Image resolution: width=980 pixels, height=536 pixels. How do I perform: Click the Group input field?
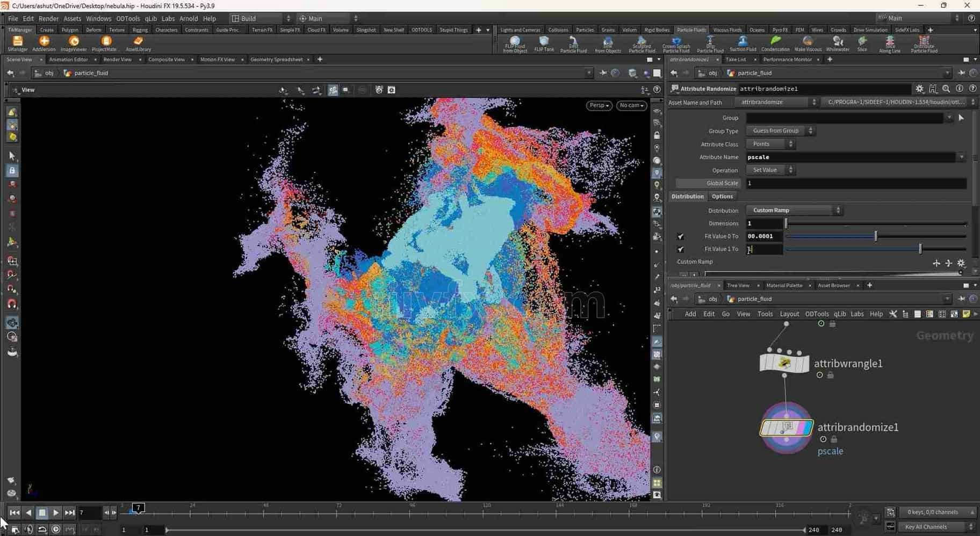click(x=845, y=118)
